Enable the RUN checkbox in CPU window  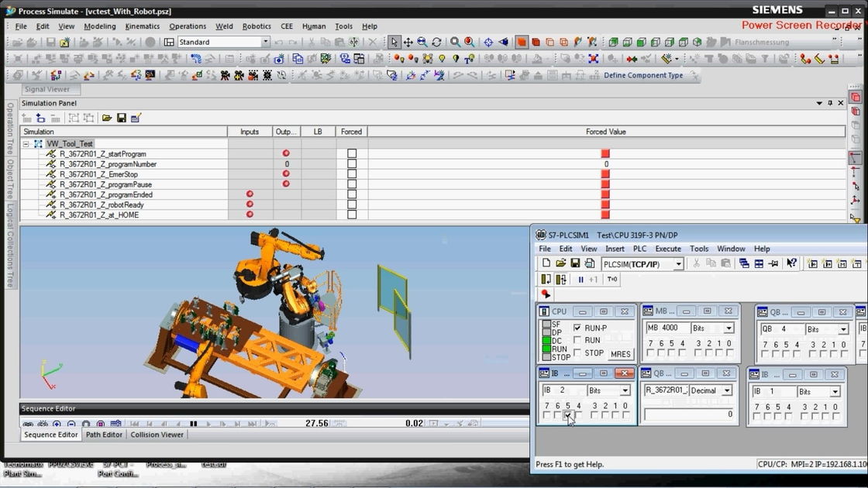pos(577,340)
